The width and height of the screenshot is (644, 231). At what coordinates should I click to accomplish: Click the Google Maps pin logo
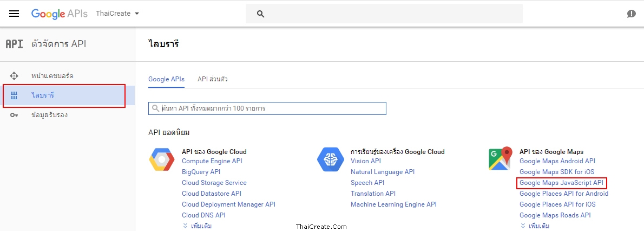pyautogui.click(x=501, y=158)
